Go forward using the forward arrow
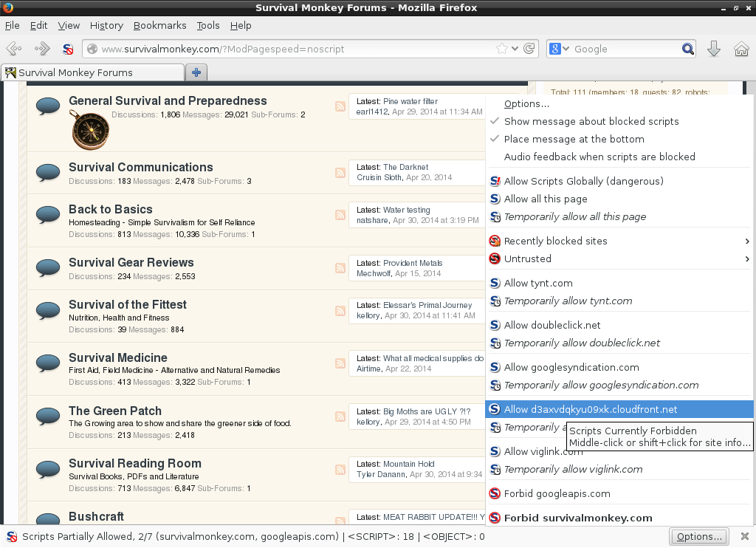 coord(42,49)
